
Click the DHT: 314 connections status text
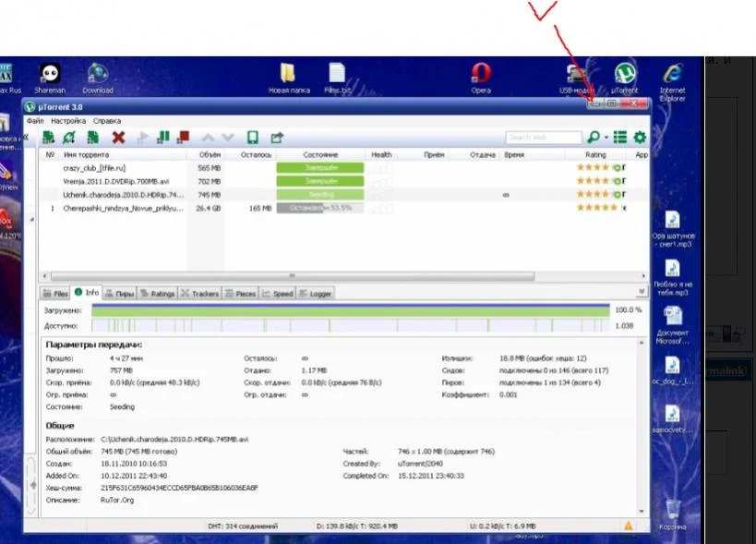243,526
